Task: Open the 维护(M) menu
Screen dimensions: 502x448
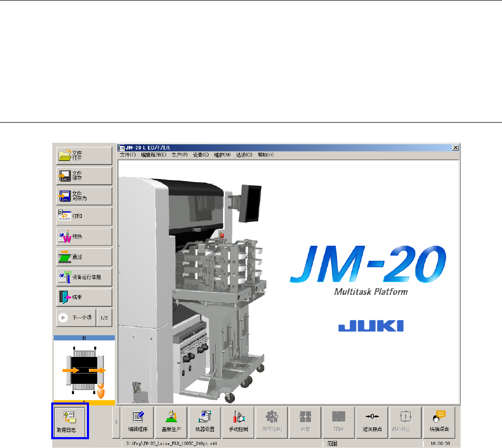Action: 222,155
